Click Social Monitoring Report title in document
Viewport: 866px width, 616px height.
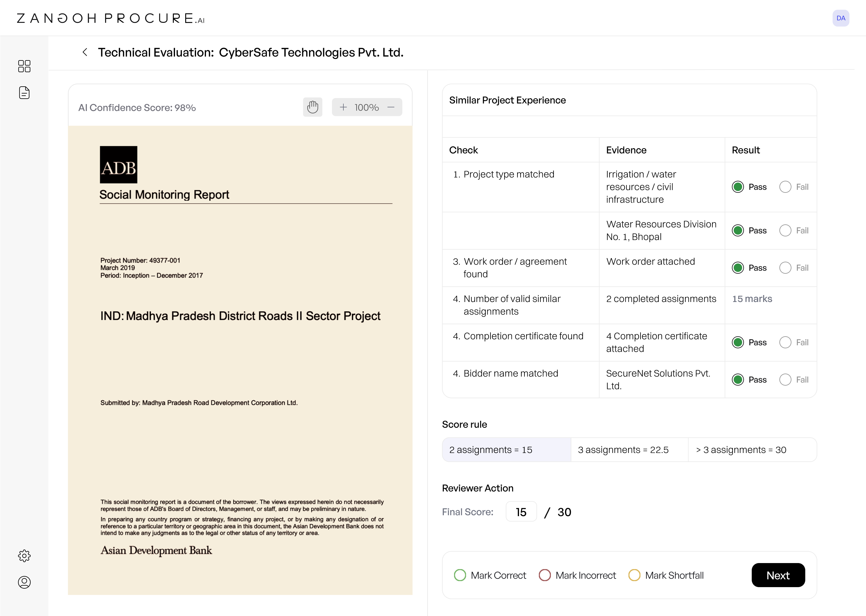click(x=164, y=195)
